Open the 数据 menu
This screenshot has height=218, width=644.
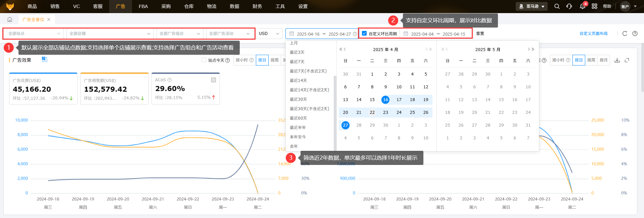tap(234, 6)
